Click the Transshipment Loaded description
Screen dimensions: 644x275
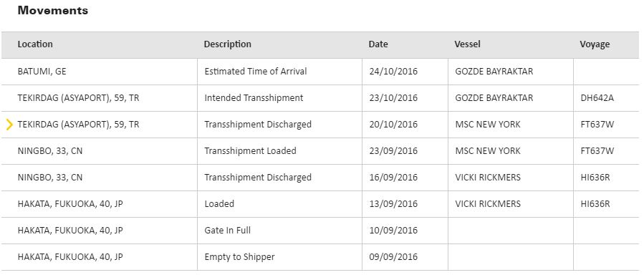(250, 150)
